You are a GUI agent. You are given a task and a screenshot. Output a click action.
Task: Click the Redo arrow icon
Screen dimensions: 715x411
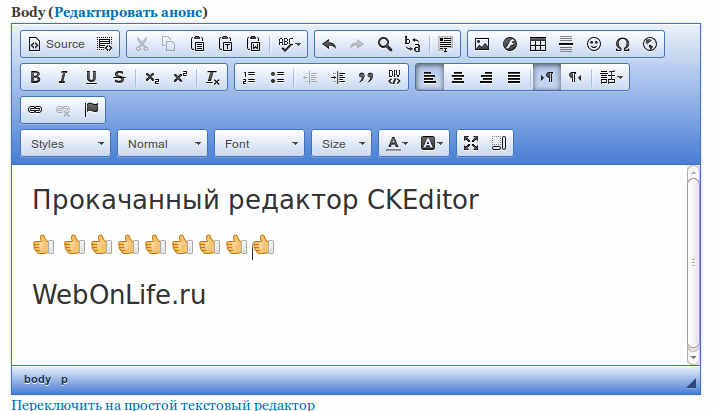tap(357, 44)
